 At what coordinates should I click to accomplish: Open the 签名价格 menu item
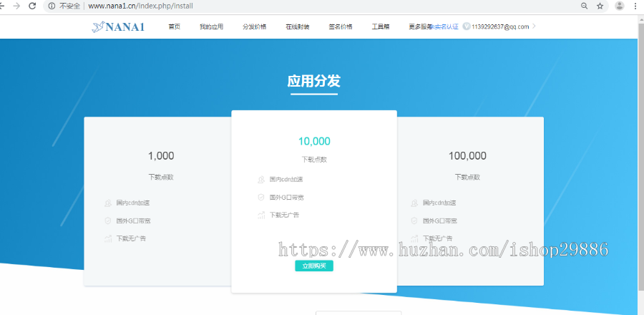(x=341, y=26)
